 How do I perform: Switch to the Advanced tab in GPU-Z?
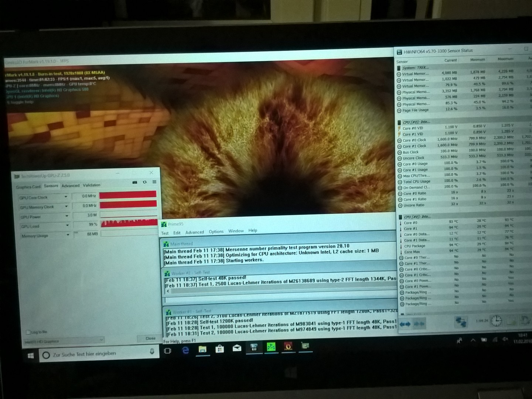tap(71, 185)
